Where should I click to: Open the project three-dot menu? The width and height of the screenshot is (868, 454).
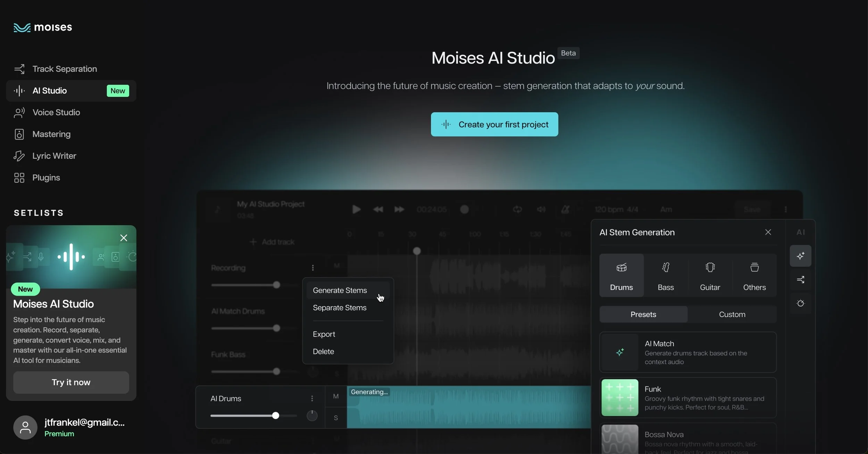coord(786,209)
